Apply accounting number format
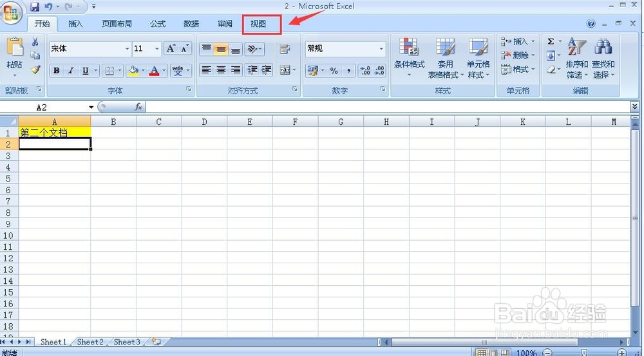The height and width of the screenshot is (356, 644). tap(313, 71)
